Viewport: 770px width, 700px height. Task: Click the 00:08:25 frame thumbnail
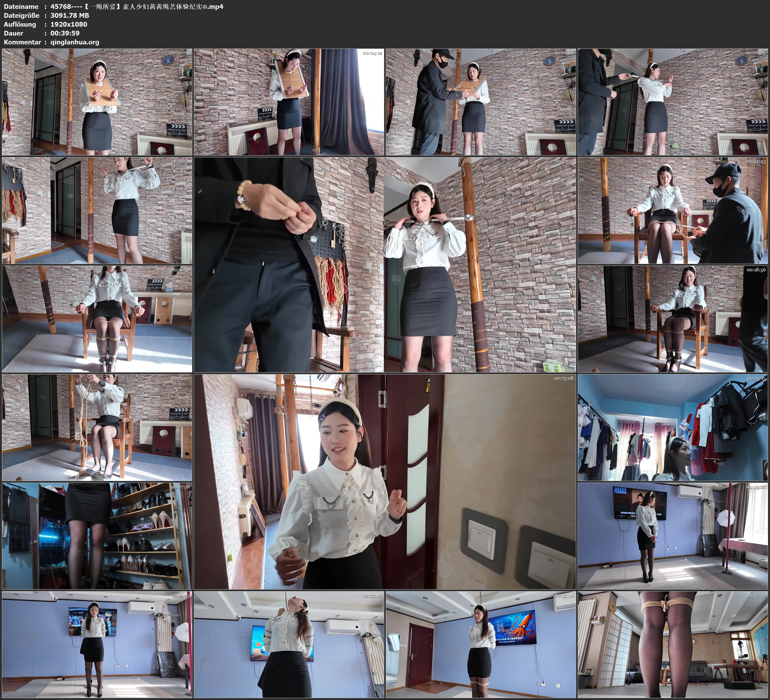pos(673,102)
